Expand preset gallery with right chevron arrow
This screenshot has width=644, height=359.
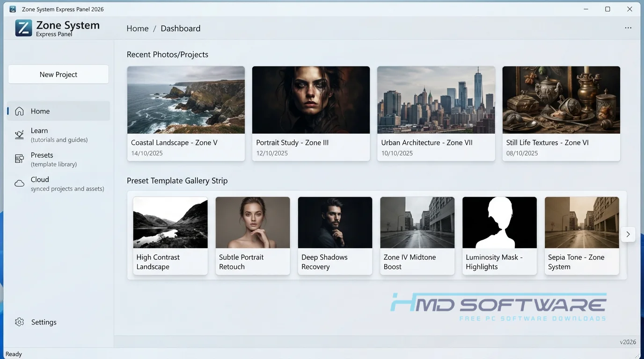[628, 234]
